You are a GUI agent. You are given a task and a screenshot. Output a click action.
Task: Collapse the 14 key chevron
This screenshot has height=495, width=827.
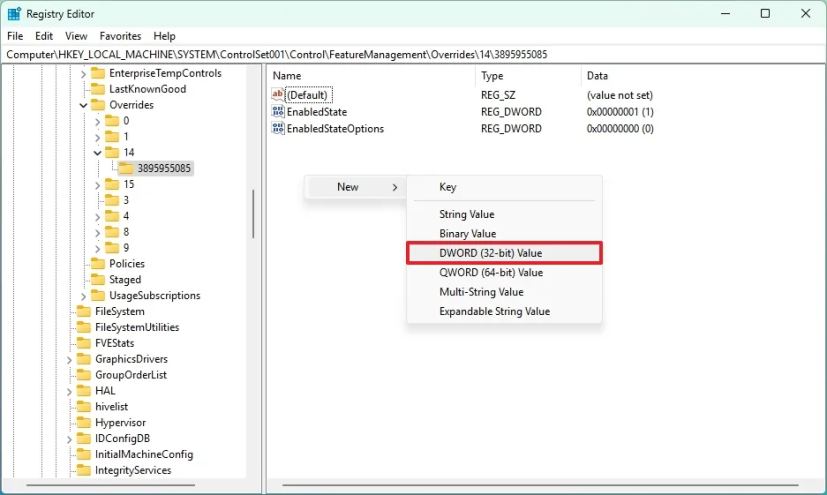(98, 153)
